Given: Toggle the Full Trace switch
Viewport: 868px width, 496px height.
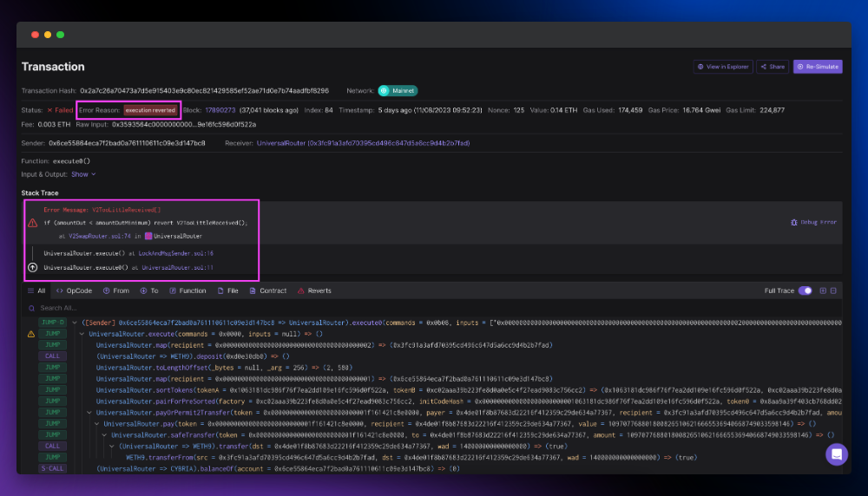Looking at the screenshot, I should (x=806, y=291).
